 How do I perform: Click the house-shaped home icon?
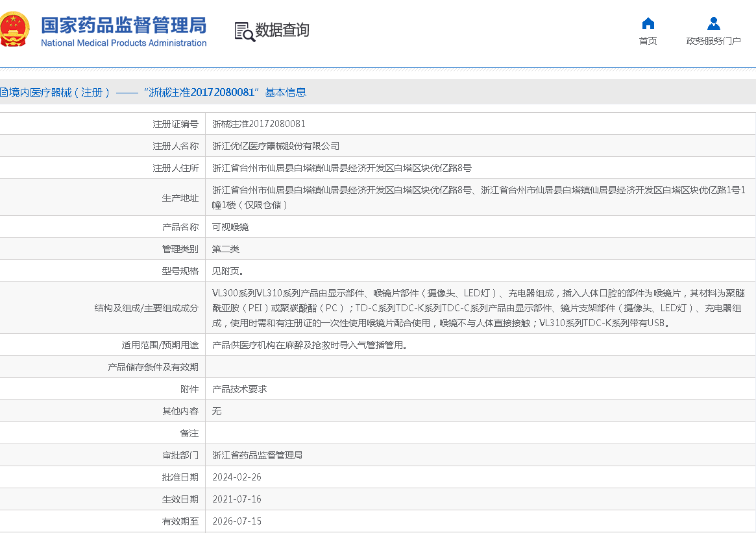tap(648, 24)
